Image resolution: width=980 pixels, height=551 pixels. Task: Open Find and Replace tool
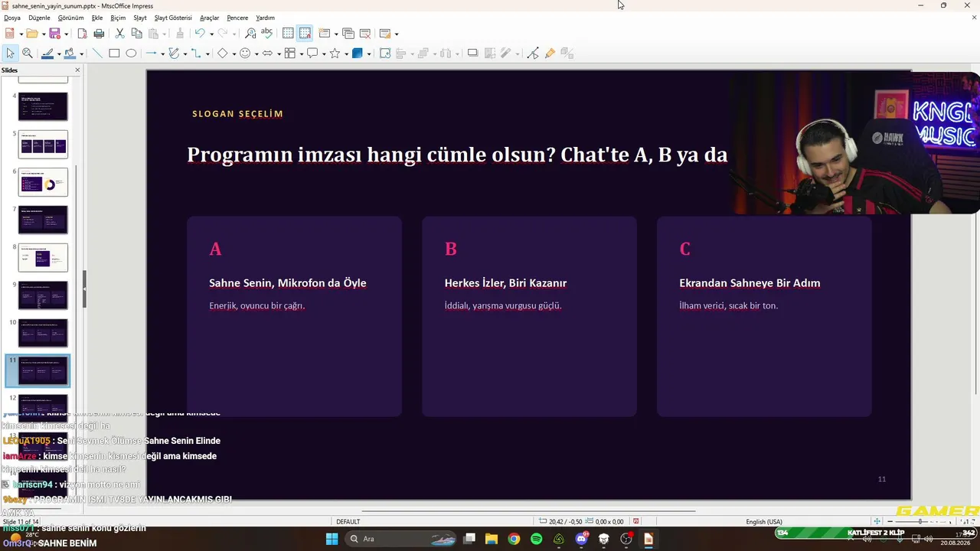250,34
